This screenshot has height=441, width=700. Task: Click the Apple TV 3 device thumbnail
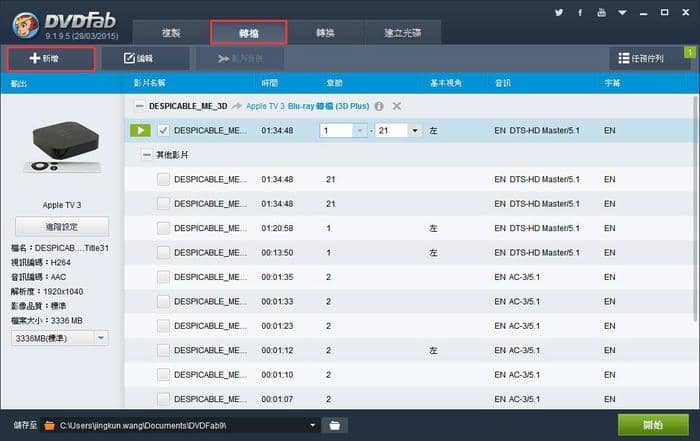pyautogui.click(x=62, y=147)
